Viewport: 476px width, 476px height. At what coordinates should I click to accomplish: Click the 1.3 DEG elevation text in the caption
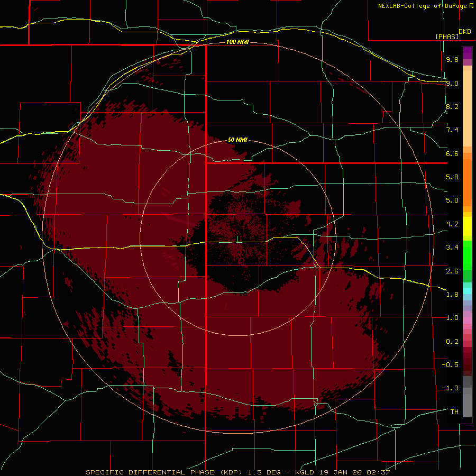[x=264, y=472]
